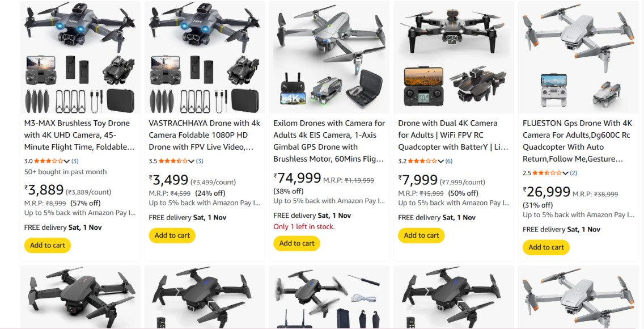Open Dual 4K Camera drone product image
Screen dimensions: 644x329
(x=454, y=57)
